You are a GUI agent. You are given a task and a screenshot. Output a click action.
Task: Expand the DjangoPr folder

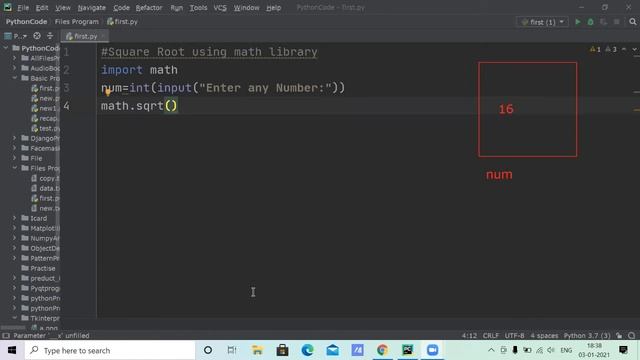coord(15,138)
